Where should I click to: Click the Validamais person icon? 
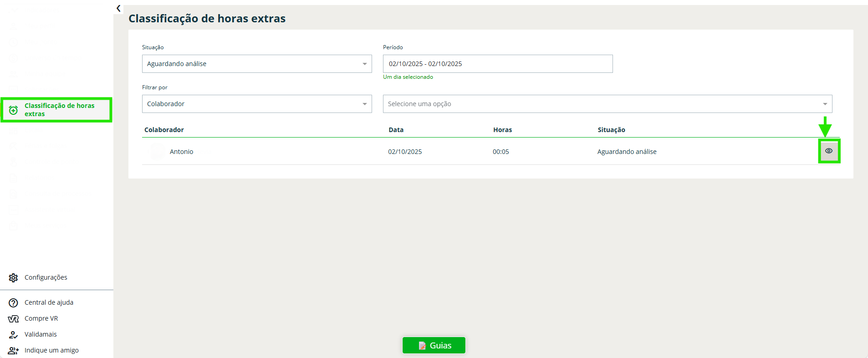pyautogui.click(x=13, y=335)
